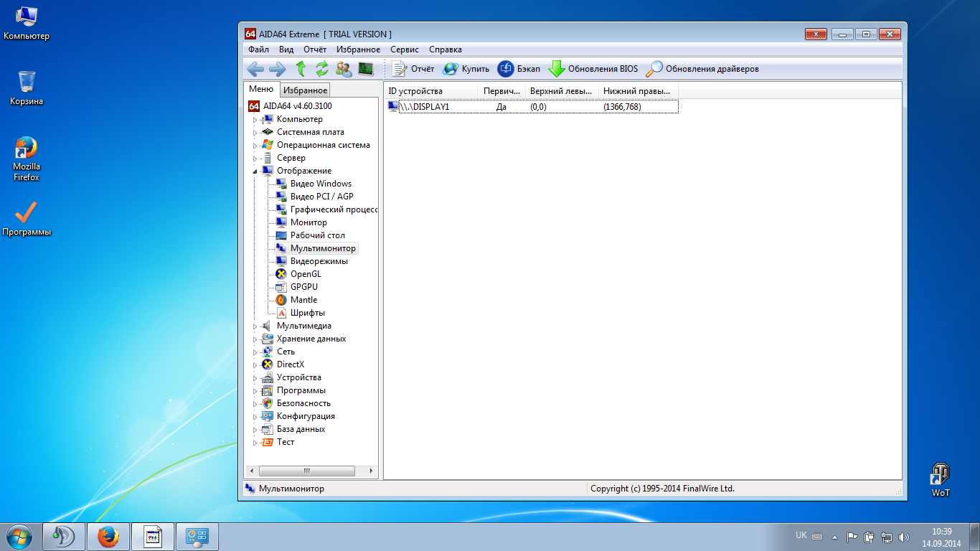Select Мультимонитор tree item
Image resolution: width=980 pixels, height=551 pixels.
point(323,248)
